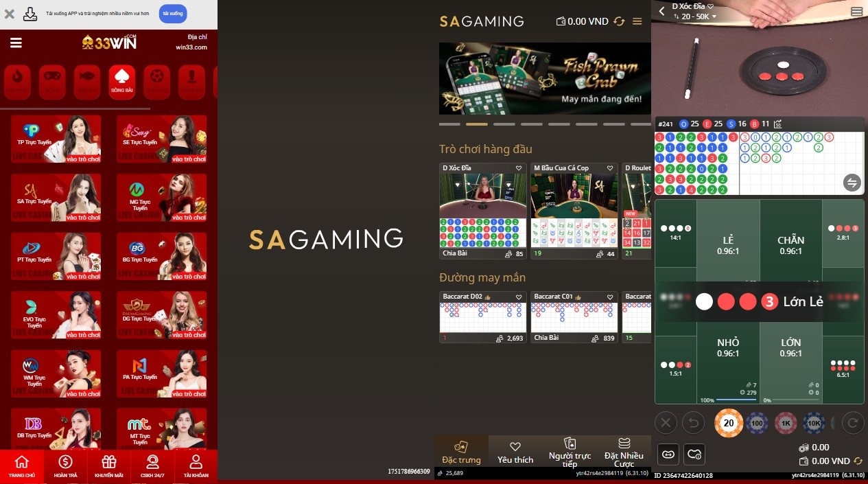Open WM Trực Tuyến live casino card
868x484 pixels.
pyautogui.click(x=56, y=373)
